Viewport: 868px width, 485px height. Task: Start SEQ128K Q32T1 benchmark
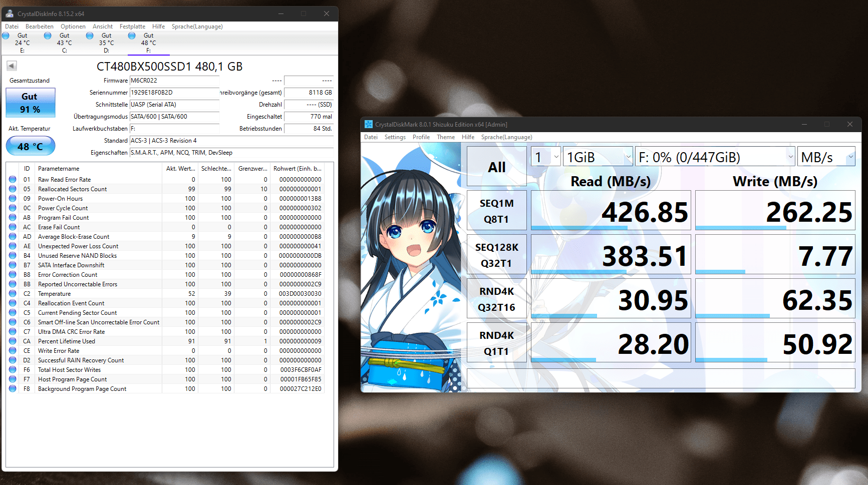pos(496,255)
